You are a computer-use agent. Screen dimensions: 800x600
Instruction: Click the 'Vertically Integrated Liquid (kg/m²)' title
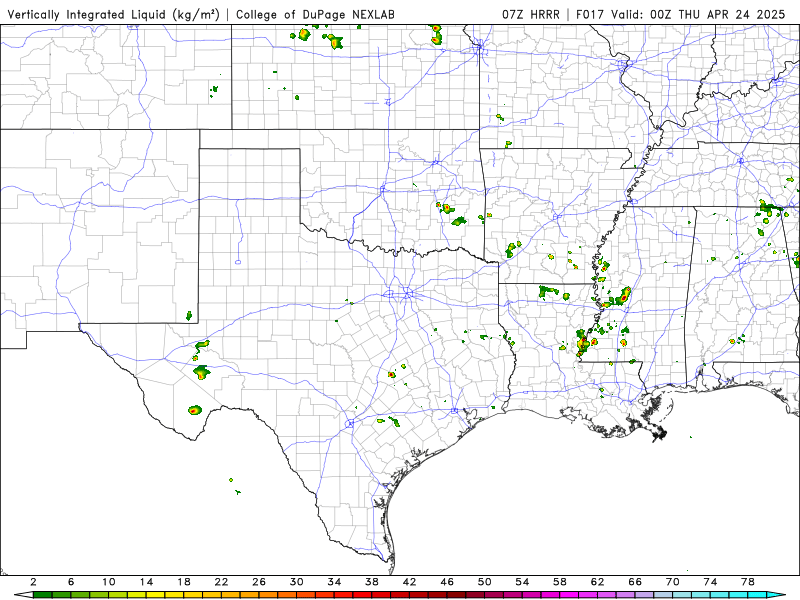(113, 14)
